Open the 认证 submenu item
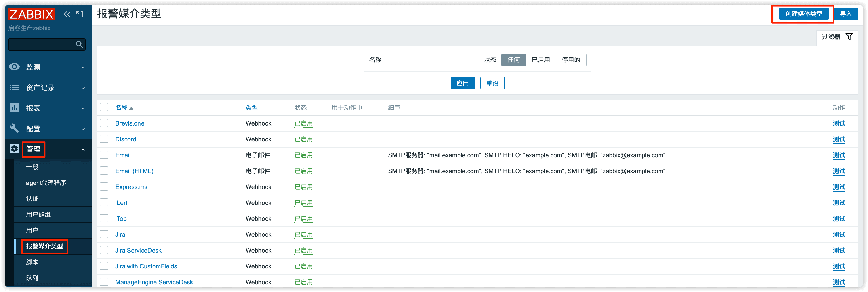The image size is (868, 292). tap(53, 198)
